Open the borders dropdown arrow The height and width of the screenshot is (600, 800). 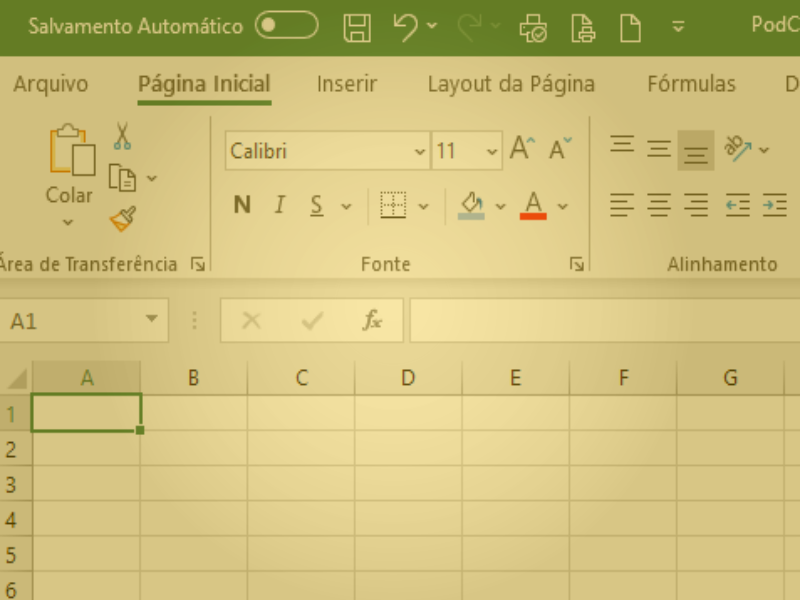(423, 207)
